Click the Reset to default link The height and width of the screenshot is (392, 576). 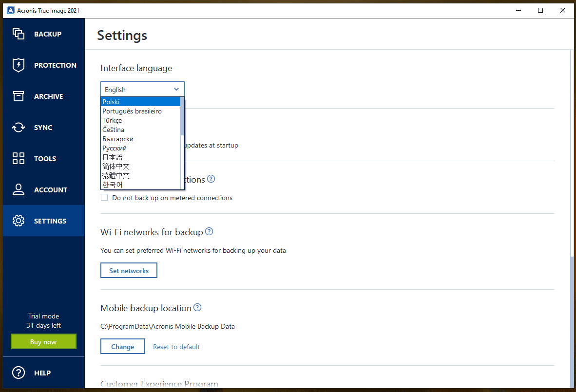tap(176, 347)
